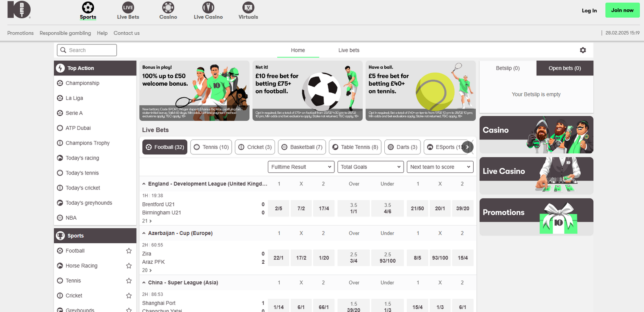Switch to the Live bets tab
The image size is (644, 312).
[349, 50]
